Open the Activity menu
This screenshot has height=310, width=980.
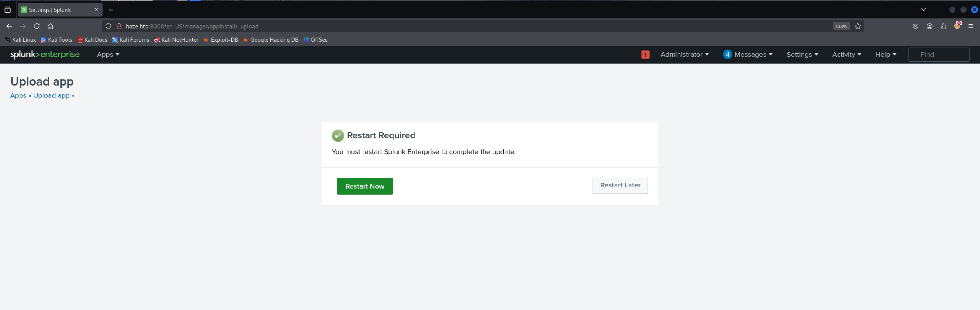(x=846, y=55)
